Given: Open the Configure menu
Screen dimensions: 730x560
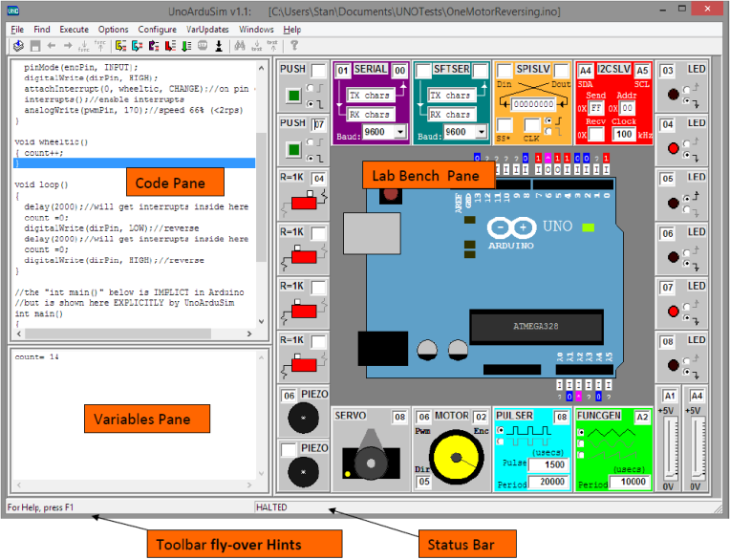Looking at the screenshot, I should 158,30.
